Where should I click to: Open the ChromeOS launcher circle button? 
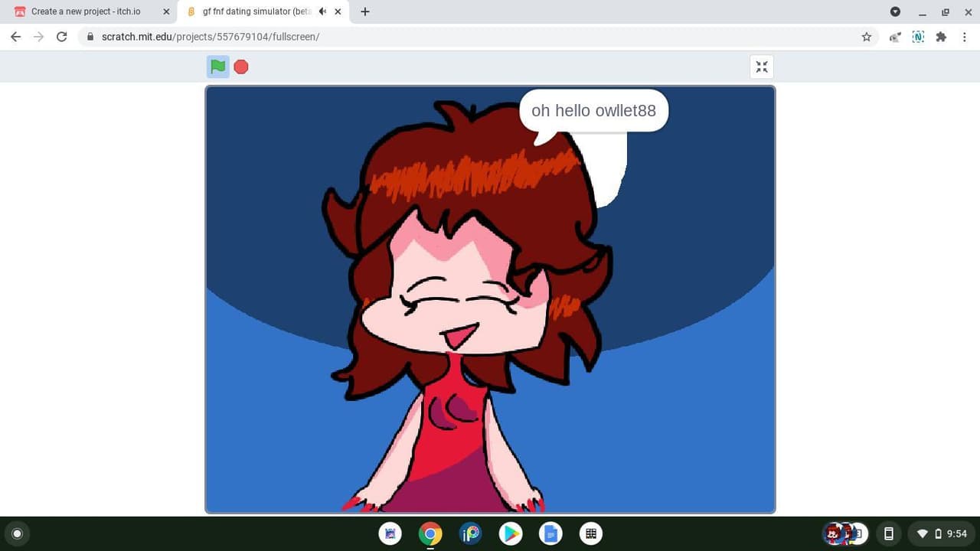(18, 533)
